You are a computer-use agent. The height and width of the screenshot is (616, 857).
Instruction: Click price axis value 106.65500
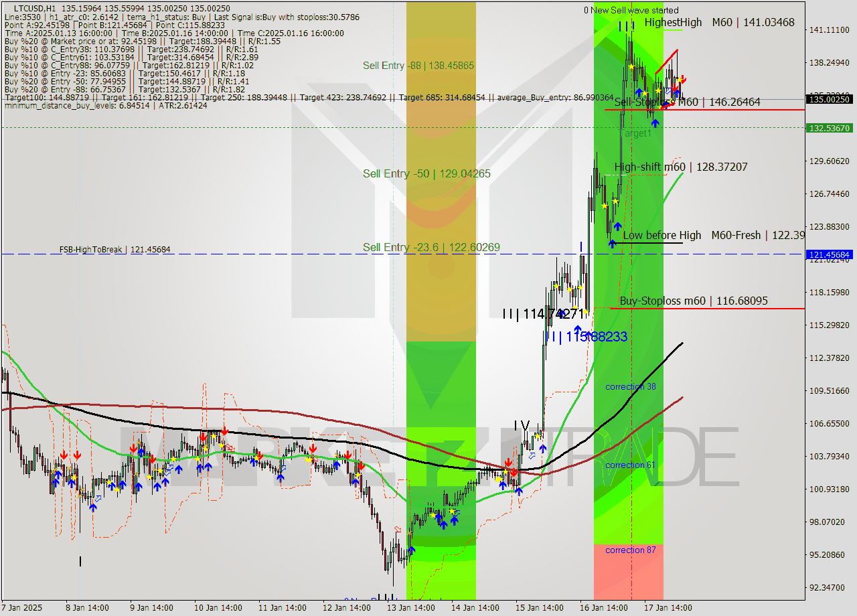click(x=830, y=423)
